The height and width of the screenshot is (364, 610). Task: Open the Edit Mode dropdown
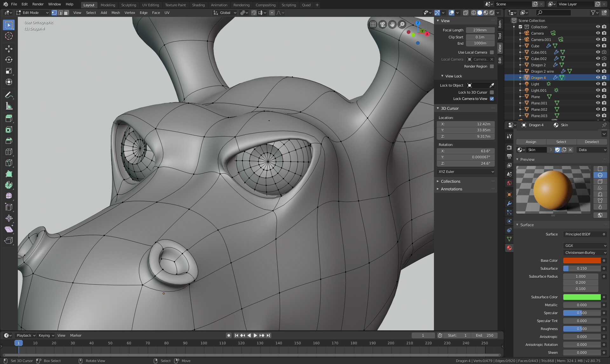click(x=32, y=13)
